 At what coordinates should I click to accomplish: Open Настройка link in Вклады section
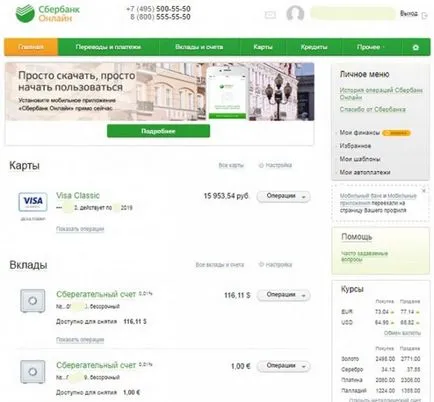pos(276,265)
